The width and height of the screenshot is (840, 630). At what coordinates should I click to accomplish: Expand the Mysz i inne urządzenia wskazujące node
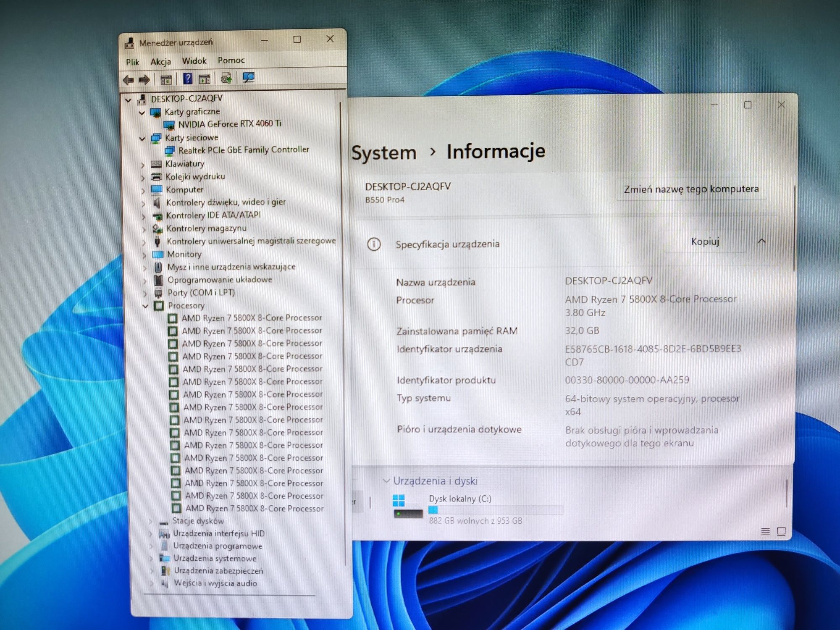(x=145, y=268)
